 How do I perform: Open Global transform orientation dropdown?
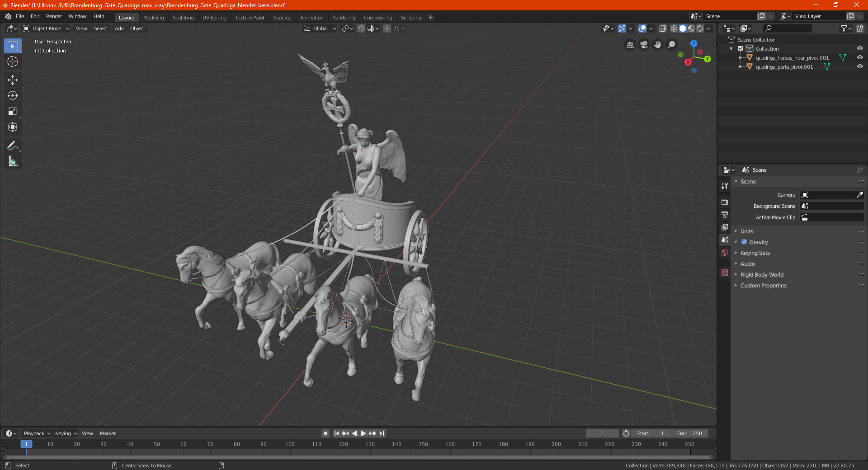(x=320, y=28)
